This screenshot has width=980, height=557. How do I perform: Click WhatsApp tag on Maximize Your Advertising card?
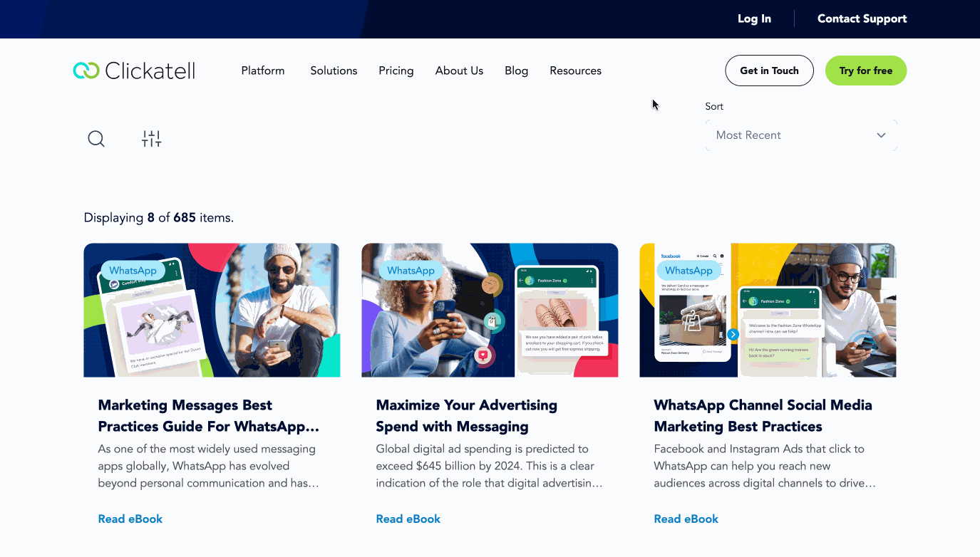pyautogui.click(x=411, y=271)
